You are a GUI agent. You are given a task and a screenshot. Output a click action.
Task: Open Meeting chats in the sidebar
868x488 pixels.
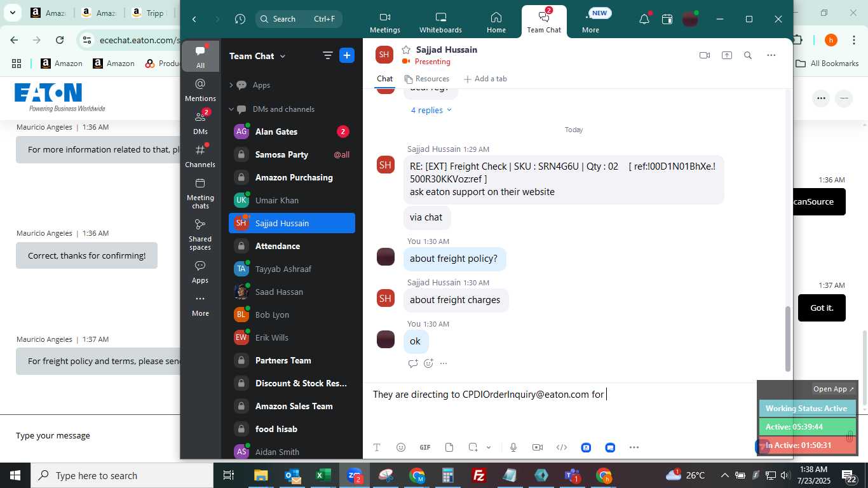(200, 193)
